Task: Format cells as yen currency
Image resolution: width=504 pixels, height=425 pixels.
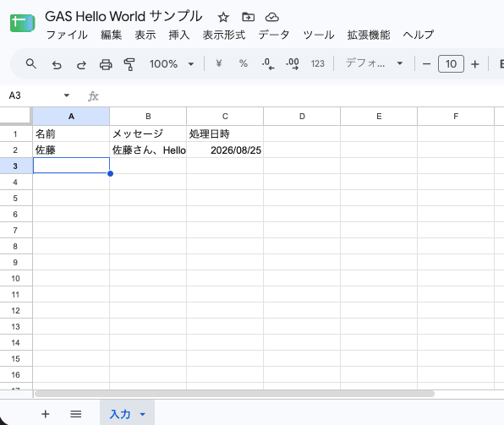Action: click(219, 63)
